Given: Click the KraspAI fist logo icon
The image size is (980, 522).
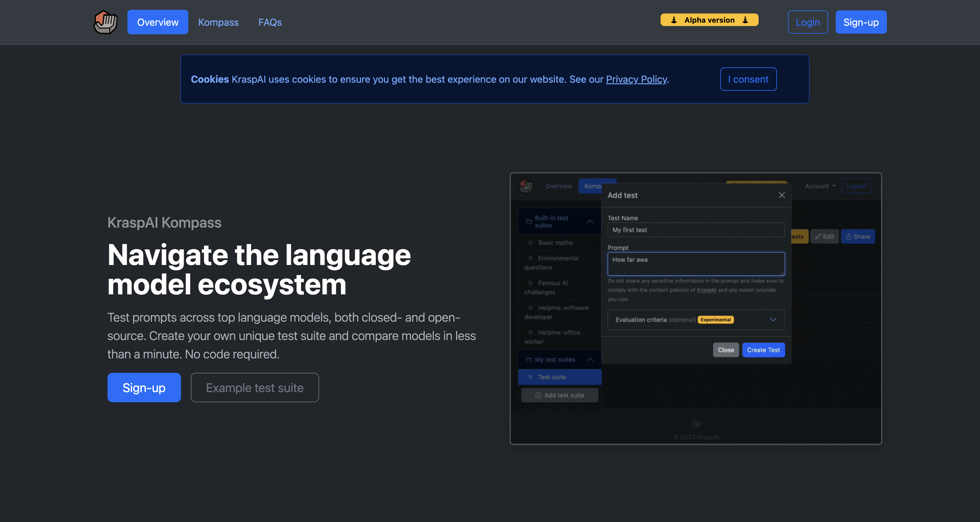Looking at the screenshot, I should [x=105, y=22].
